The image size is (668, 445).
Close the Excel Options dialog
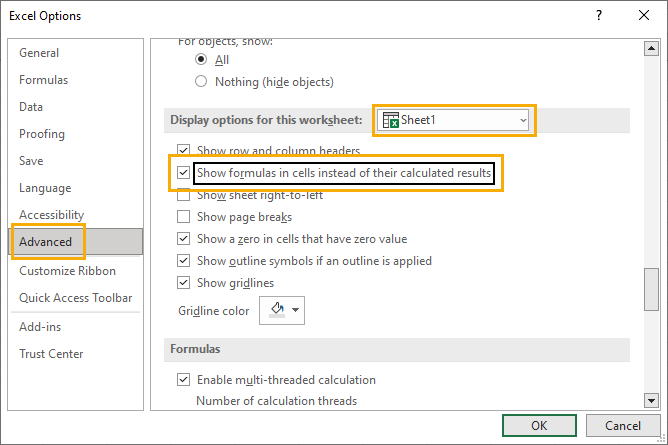tap(644, 16)
